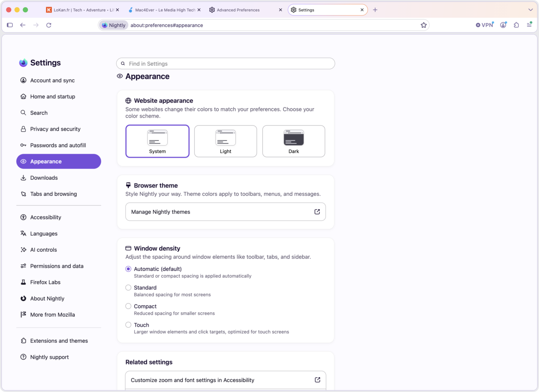This screenshot has width=539, height=392.
Task: Select Appearance in the sidebar
Action: (59, 161)
